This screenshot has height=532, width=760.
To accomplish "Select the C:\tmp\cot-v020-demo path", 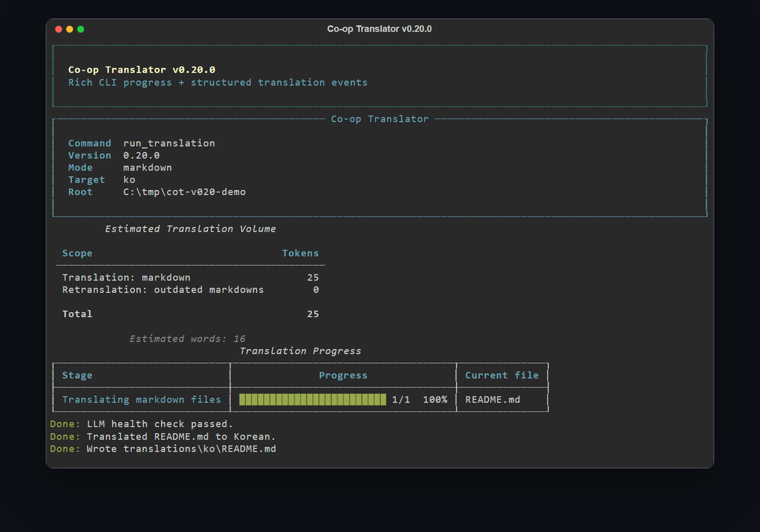I will pyautogui.click(x=184, y=192).
